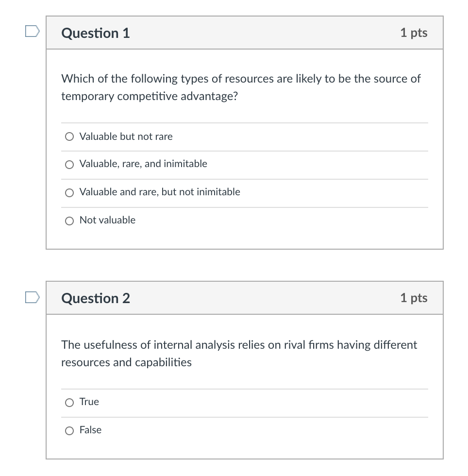Select the "Valuable but not rare" radio button
Screen dimensions: 468x476
click(x=69, y=137)
